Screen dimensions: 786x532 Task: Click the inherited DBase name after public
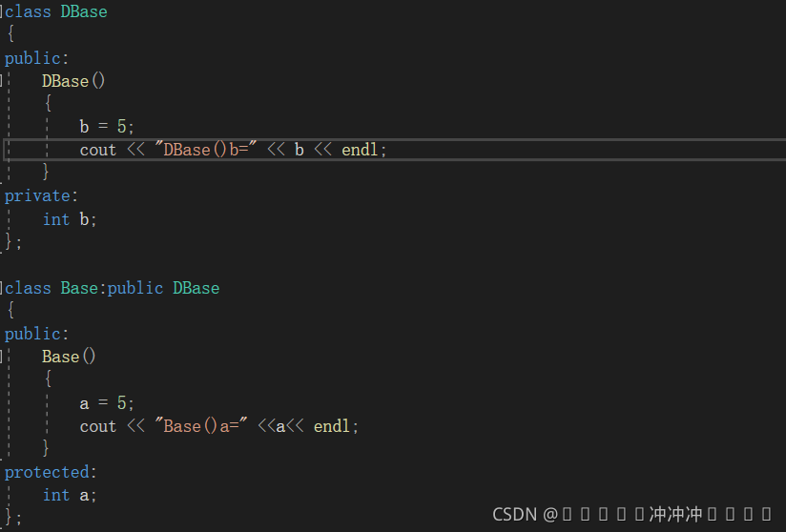196,289
